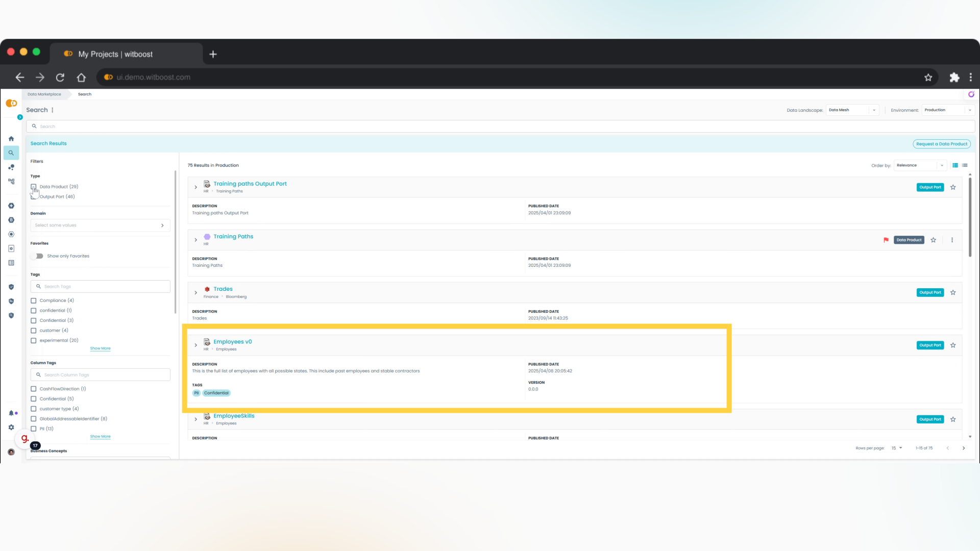Open the shield with lines policy icon
980x551 pixels.
11,302
